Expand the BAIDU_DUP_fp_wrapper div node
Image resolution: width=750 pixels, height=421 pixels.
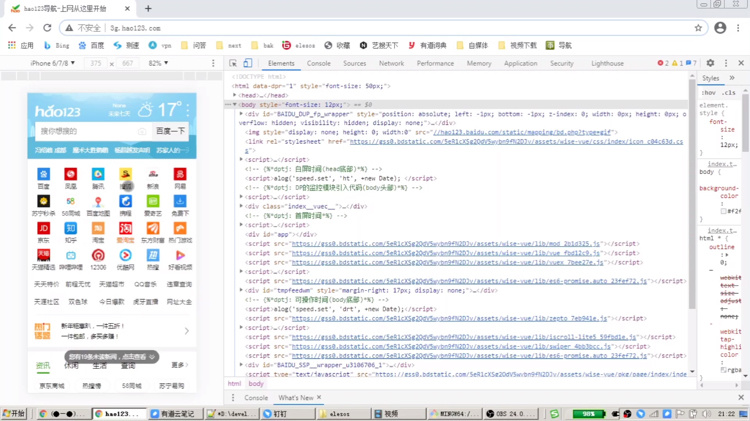coord(241,114)
